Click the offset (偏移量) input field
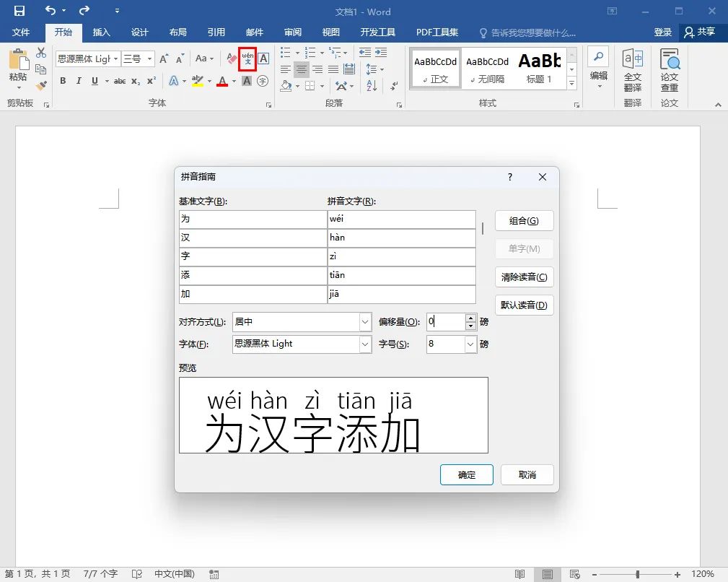This screenshot has height=582, width=728. pos(446,321)
